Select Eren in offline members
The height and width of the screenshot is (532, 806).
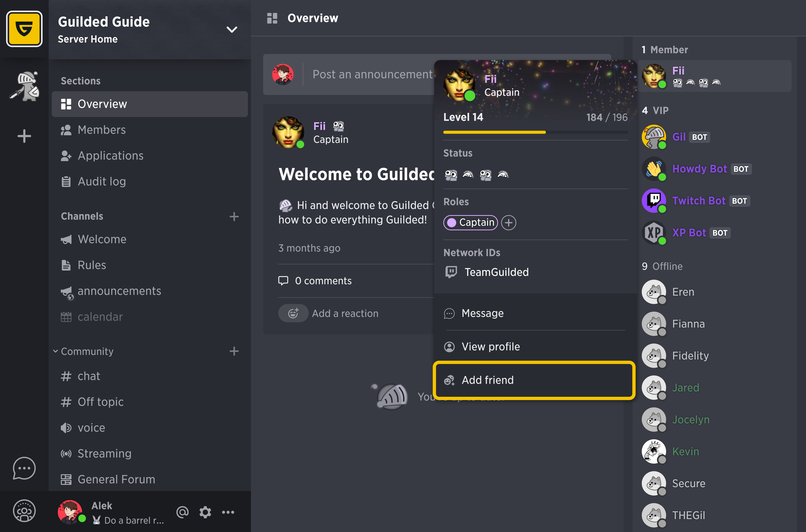point(715,292)
